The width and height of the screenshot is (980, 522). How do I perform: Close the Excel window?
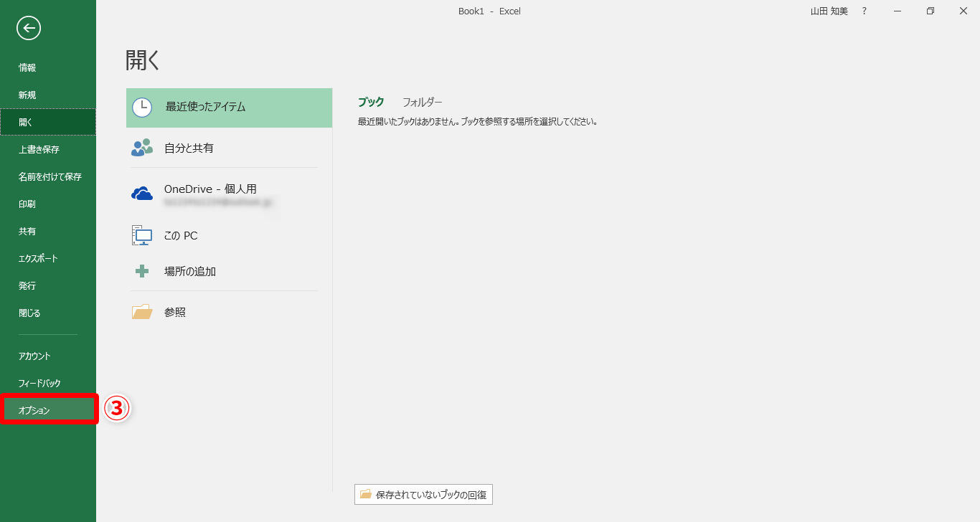tap(963, 11)
